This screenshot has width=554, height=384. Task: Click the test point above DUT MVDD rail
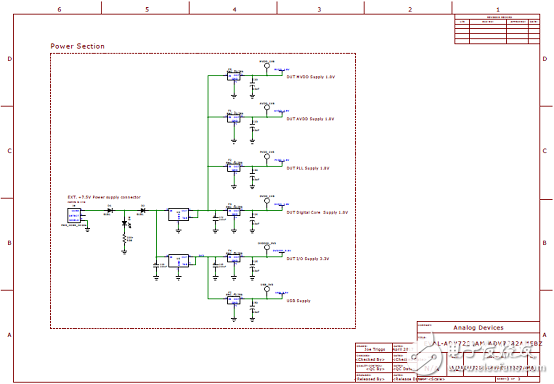pyautogui.click(x=267, y=66)
